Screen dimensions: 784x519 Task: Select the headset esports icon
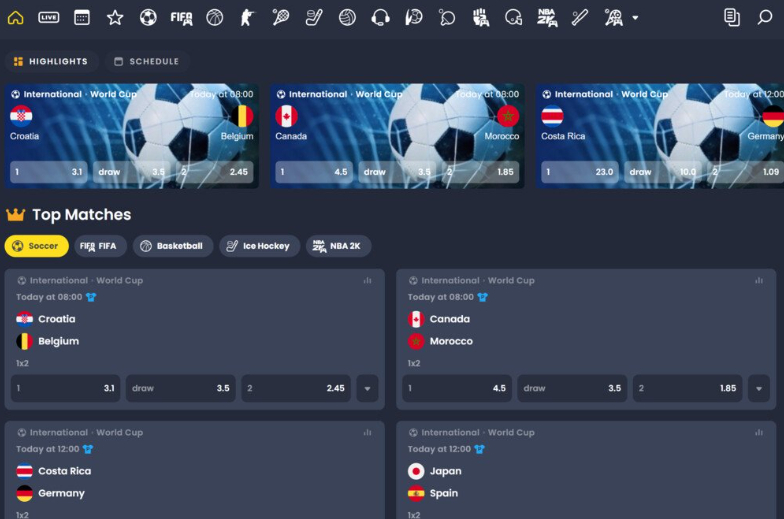(x=380, y=18)
